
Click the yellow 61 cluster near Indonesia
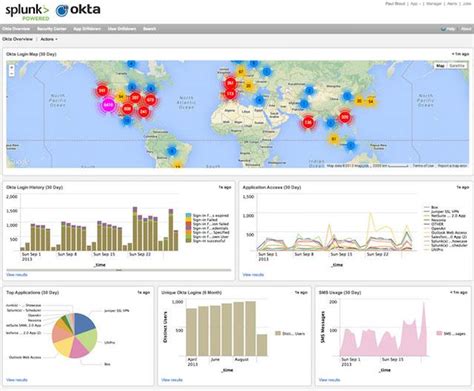coord(334,139)
